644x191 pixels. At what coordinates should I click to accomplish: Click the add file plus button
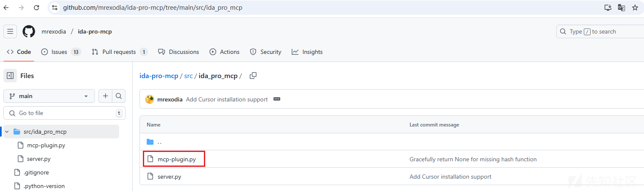pos(106,96)
